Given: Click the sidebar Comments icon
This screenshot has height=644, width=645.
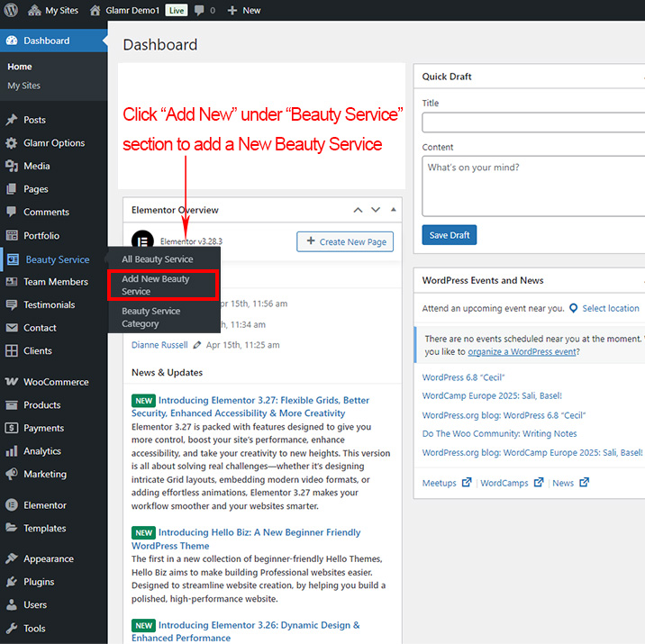Looking at the screenshot, I should point(12,212).
